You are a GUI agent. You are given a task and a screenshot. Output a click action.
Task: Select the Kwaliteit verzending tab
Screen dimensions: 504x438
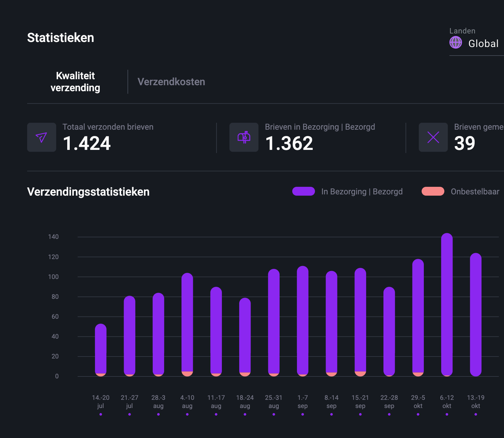[x=75, y=82]
